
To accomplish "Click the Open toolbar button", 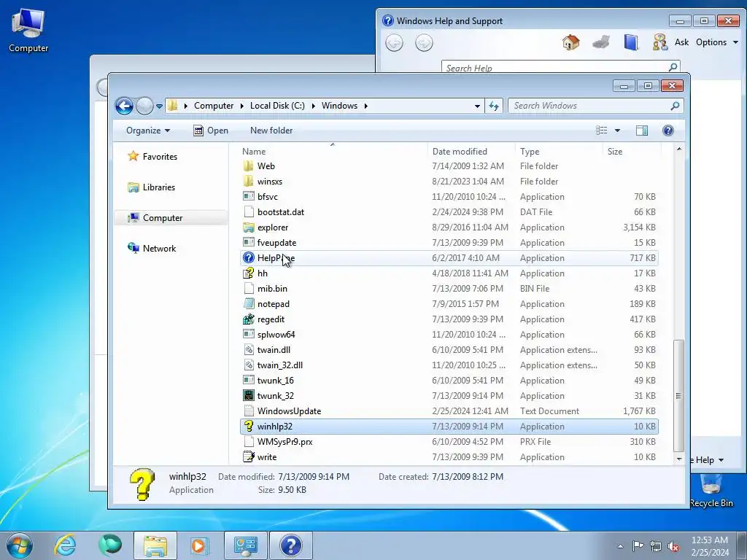I will coord(211,131).
